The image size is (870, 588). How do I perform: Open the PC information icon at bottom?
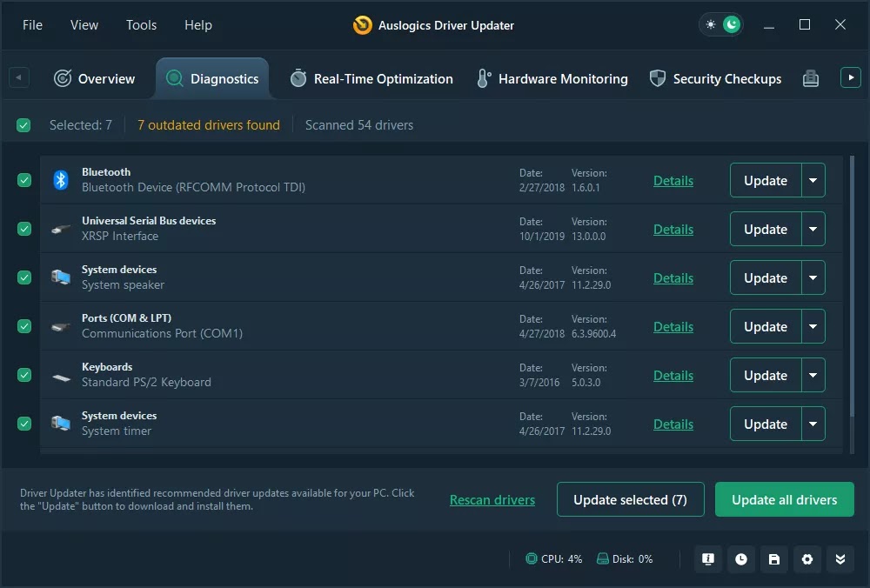coord(707,559)
